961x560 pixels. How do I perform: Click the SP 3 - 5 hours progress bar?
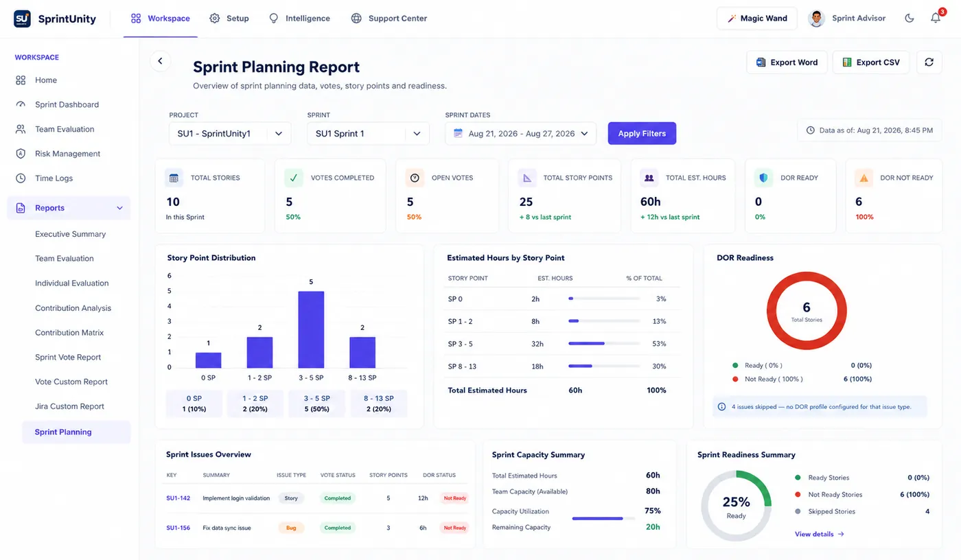pyautogui.click(x=604, y=343)
